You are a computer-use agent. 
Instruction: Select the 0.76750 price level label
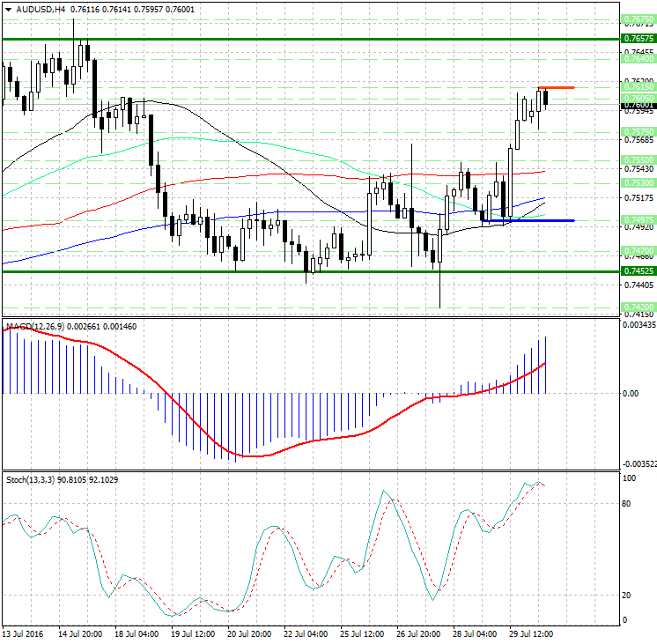(x=639, y=19)
